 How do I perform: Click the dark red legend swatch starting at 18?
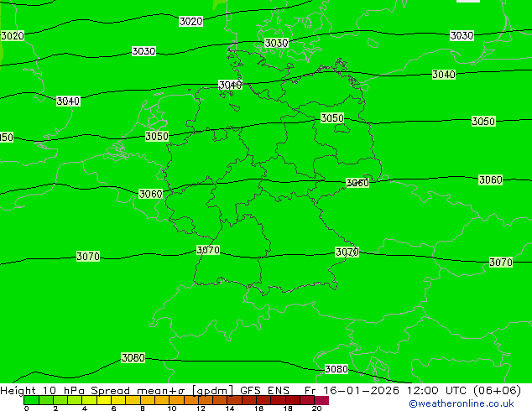[x=293, y=400]
